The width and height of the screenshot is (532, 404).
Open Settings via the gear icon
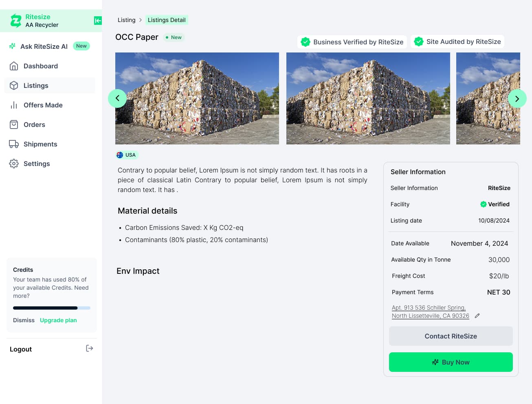(13, 164)
